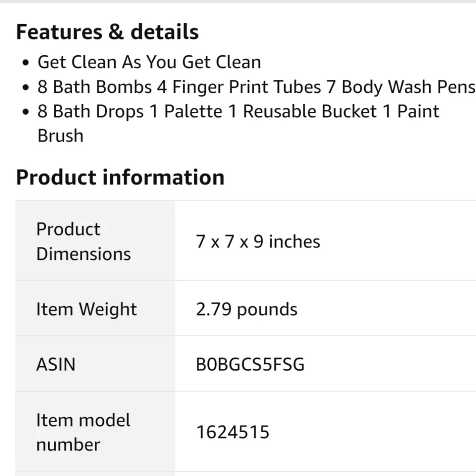The height and width of the screenshot is (476, 476).
Task: Click the 8 Bath Bombs feature line
Action: 256,87
